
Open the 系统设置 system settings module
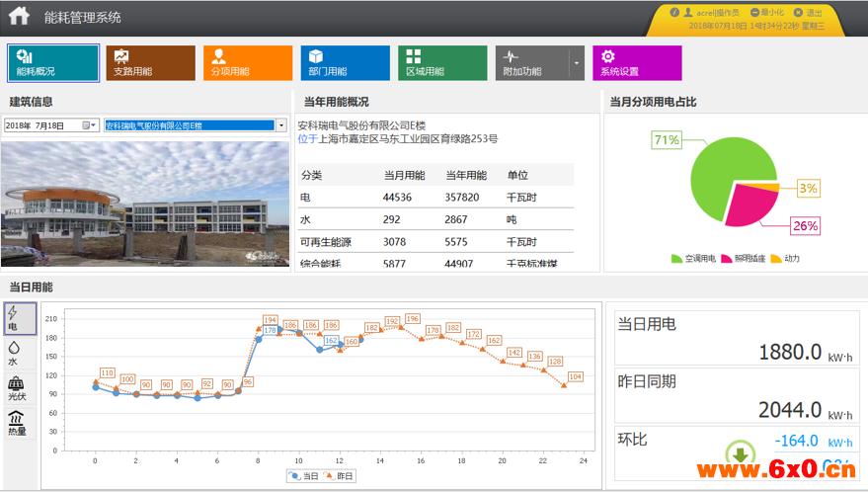click(x=637, y=62)
